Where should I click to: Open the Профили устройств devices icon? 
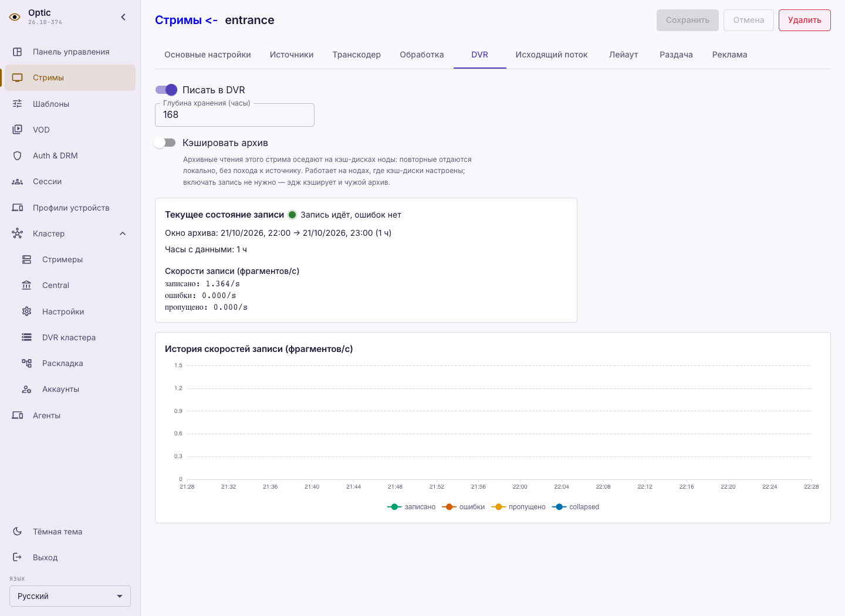(x=18, y=208)
